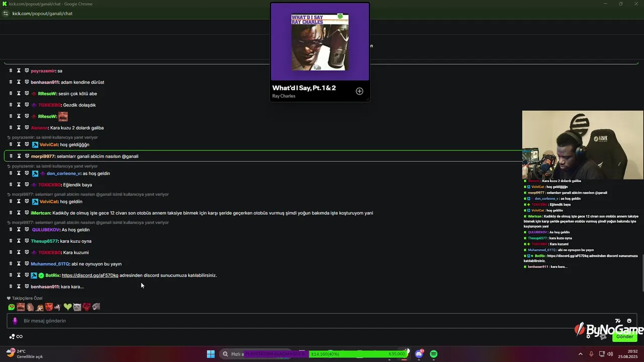644x362 pixels.
Task: Add 'What'd I Say' to library with plus icon
Action: tap(359, 91)
